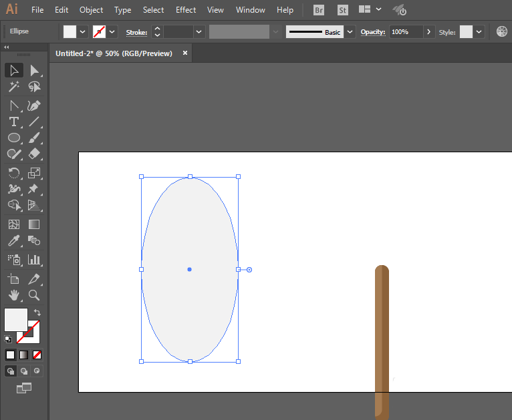This screenshot has height=420, width=512.
Task: Choose the Ellipse tool in the toolbox
Action: (x=13, y=138)
